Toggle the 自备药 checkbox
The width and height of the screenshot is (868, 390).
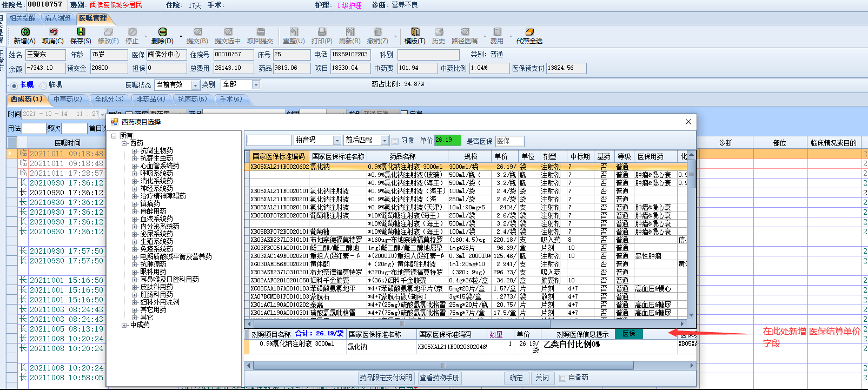tap(562, 378)
